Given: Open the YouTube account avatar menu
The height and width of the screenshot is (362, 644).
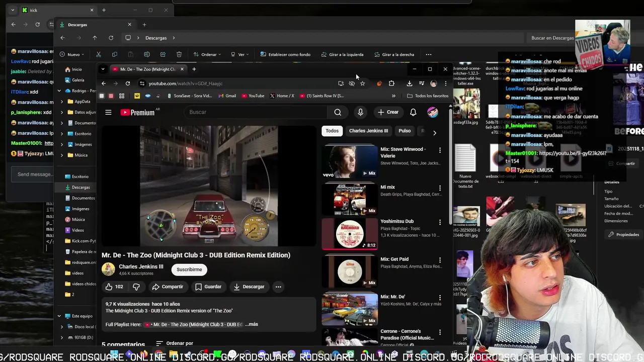Looking at the screenshot, I should click(x=433, y=112).
